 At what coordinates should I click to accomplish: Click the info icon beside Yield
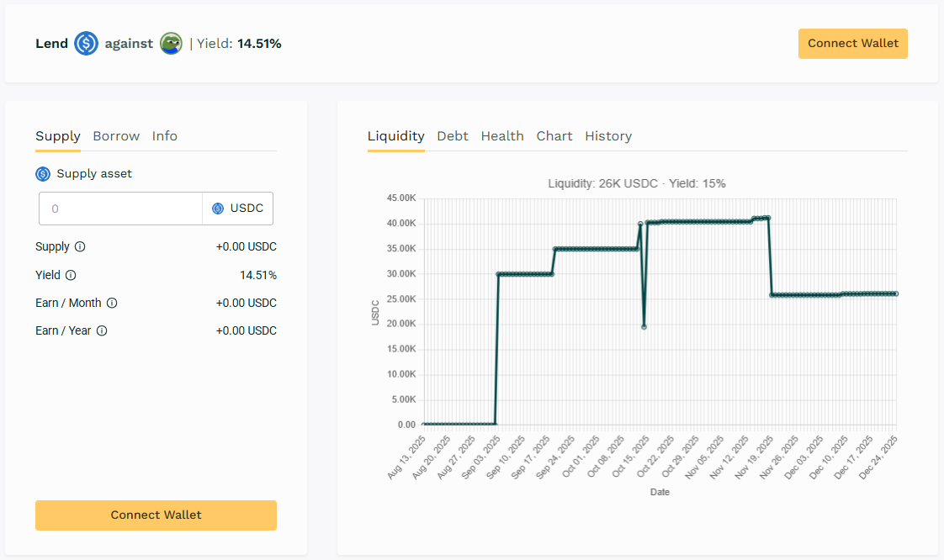click(71, 275)
